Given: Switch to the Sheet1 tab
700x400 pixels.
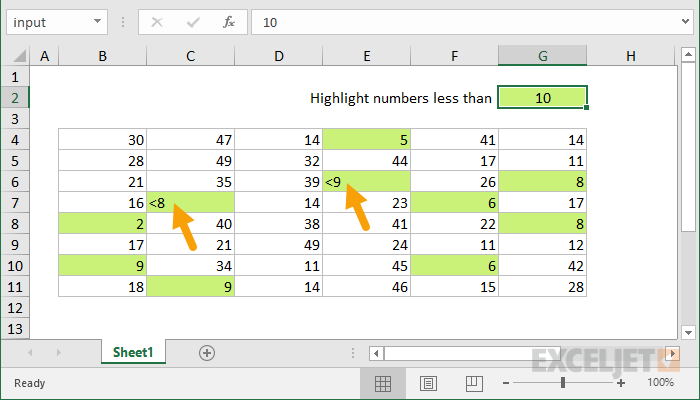Looking at the screenshot, I should [x=133, y=352].
